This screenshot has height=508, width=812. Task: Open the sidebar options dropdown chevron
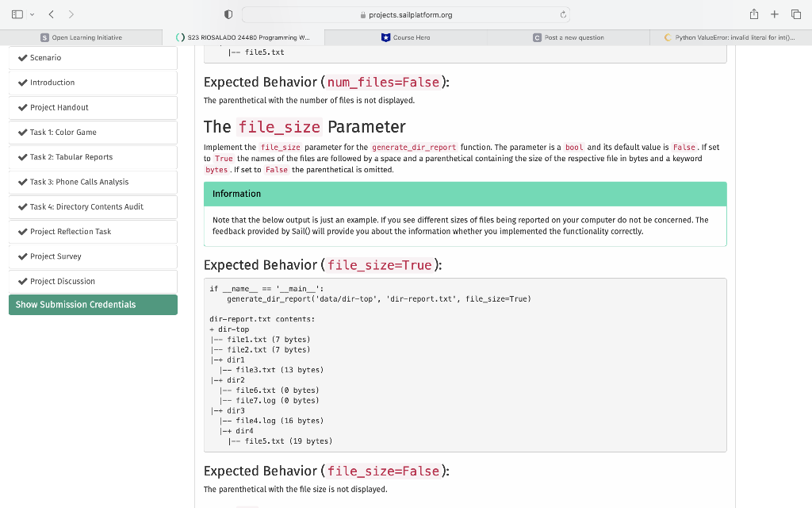pos(32,14)
